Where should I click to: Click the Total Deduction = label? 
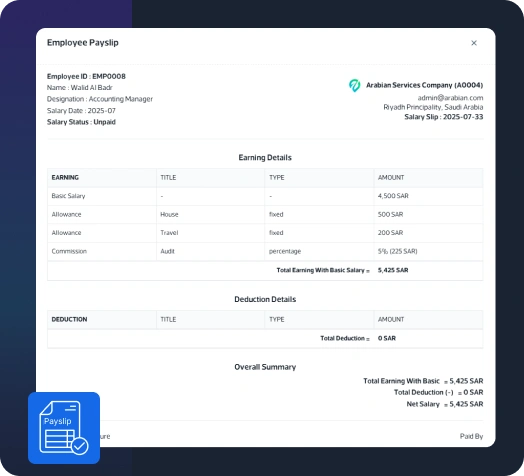345,338
